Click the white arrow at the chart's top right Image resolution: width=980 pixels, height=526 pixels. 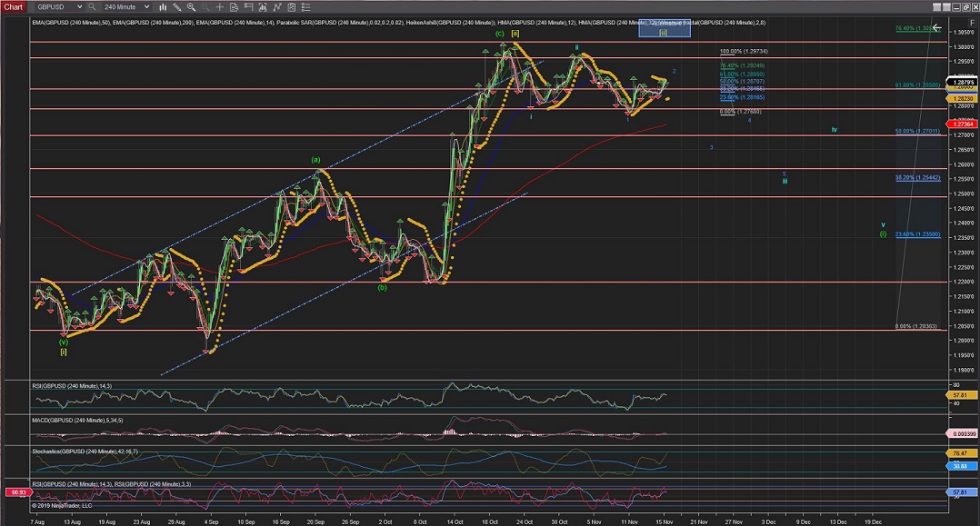(x=936, y=27)
